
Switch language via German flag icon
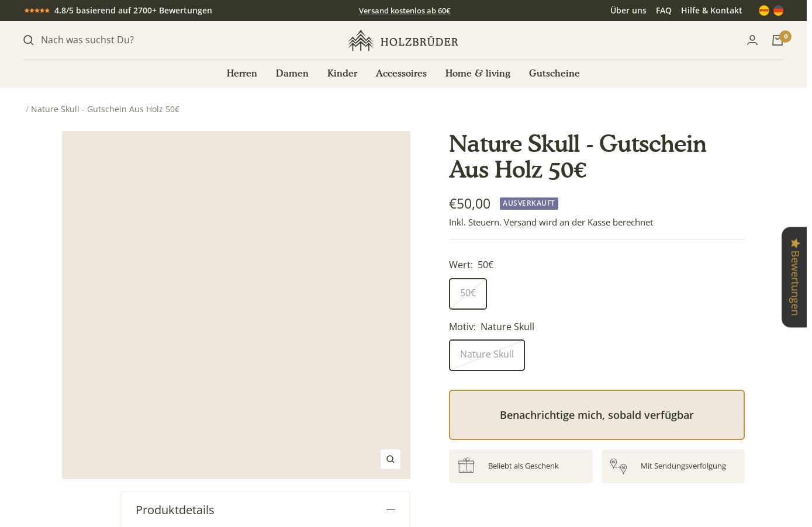[778, 11]
